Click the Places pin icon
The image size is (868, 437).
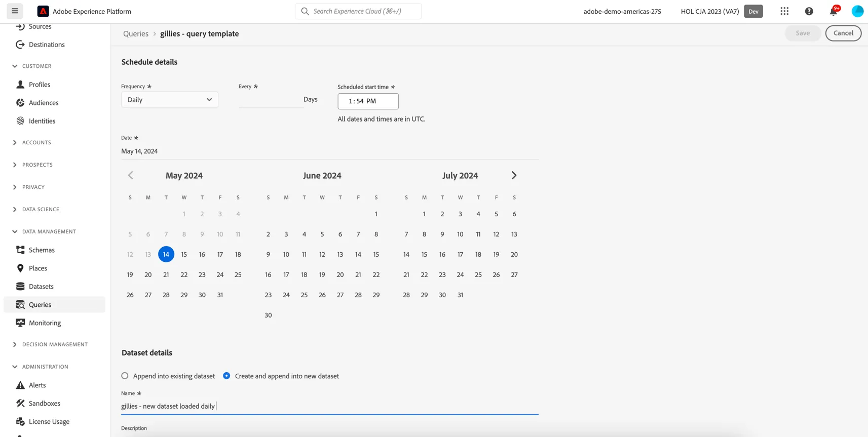(20, 268)
